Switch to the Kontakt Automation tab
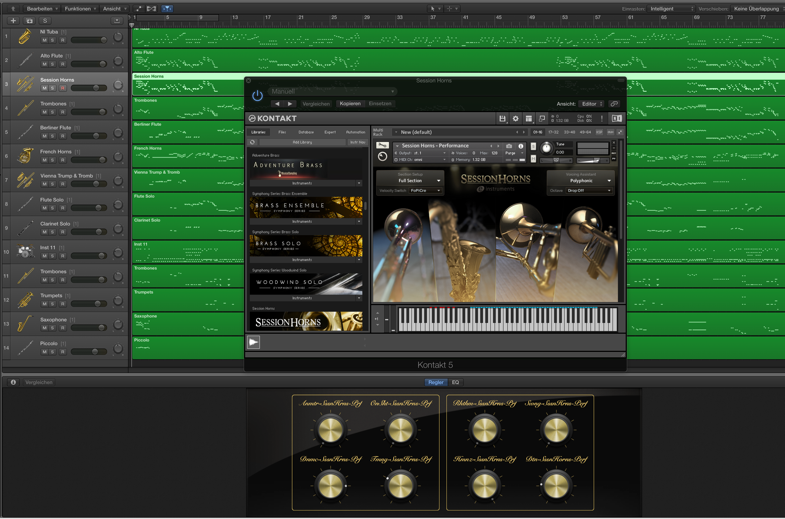Screen dimensions: 785x519 pyautogui.click(x=355, y=132)
